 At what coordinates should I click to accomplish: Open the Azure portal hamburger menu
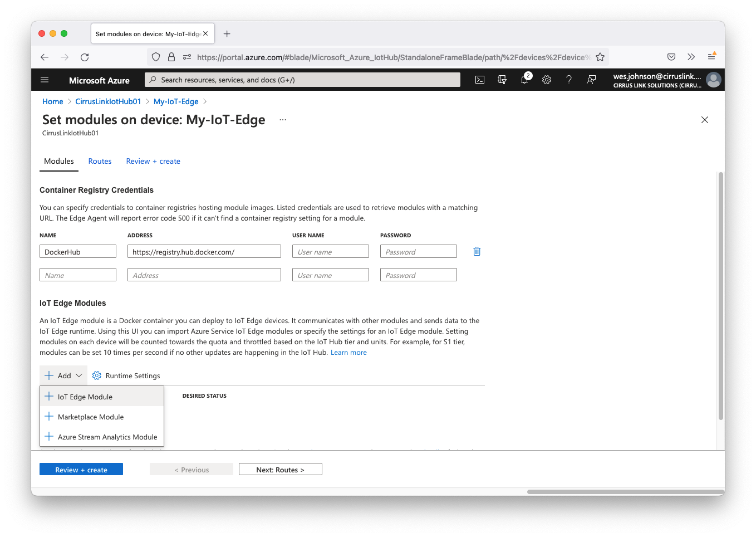pos(45,80)
